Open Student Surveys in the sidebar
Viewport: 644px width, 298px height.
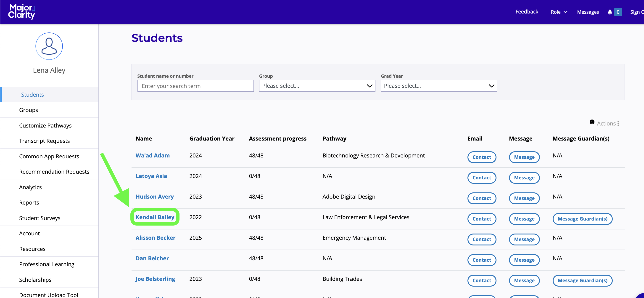pos(49,218)
